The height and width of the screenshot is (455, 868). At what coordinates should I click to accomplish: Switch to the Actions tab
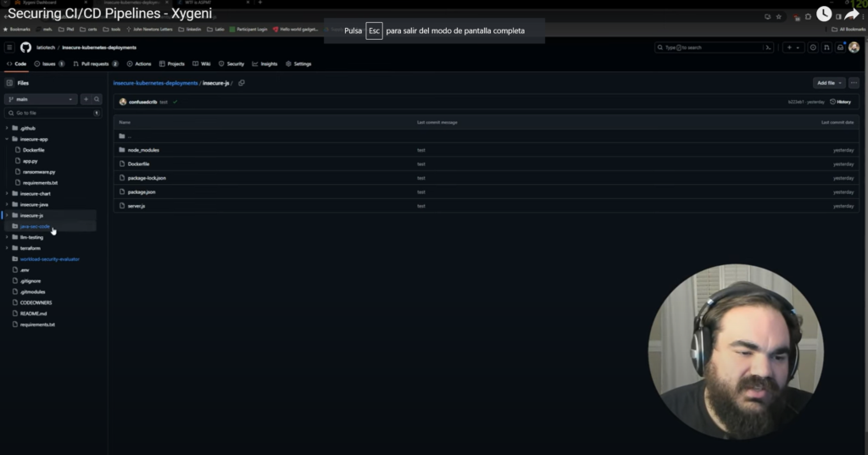(139, 64)
